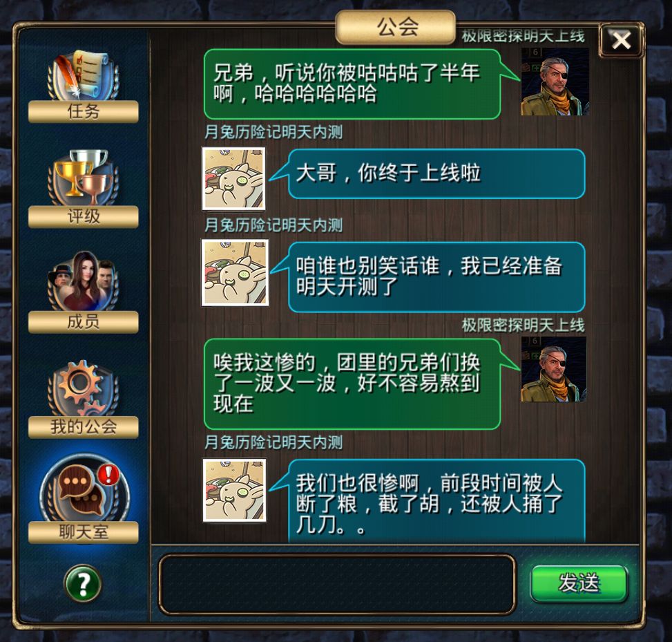Click the 公会 title banner
This screenshot has height=642, width=672.
[395, 27]
